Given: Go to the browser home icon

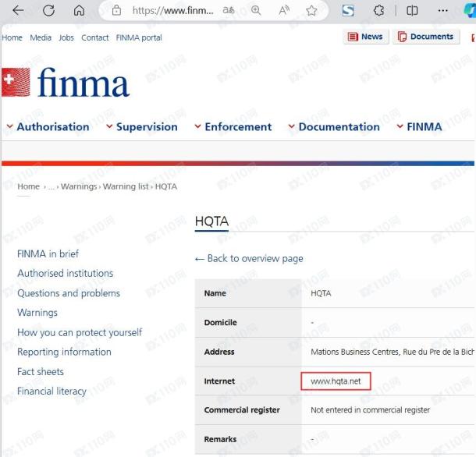Looking at the screenshot, I should [80, 10].
